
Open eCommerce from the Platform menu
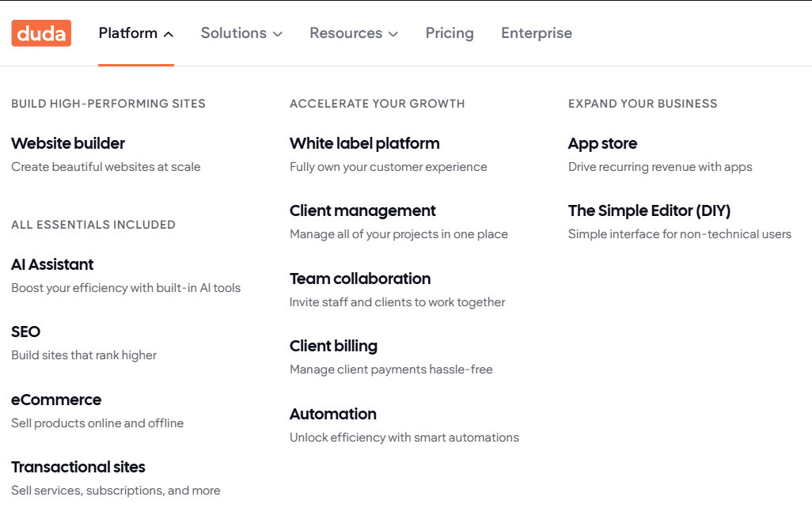coord(56,400)
